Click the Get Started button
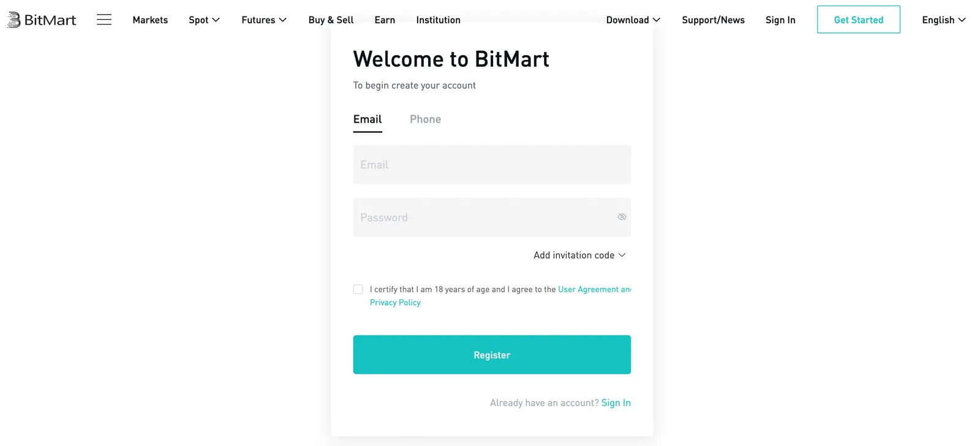This screenshot has height=446, width=980. pyautogui.click(x=859, y=20)
